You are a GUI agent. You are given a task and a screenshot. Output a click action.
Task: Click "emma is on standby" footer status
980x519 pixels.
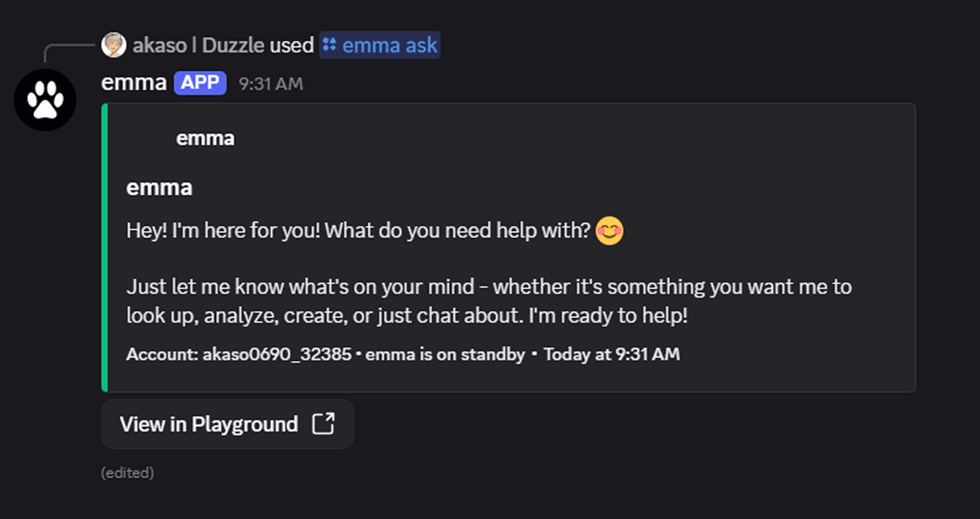[x=445, y=354]
